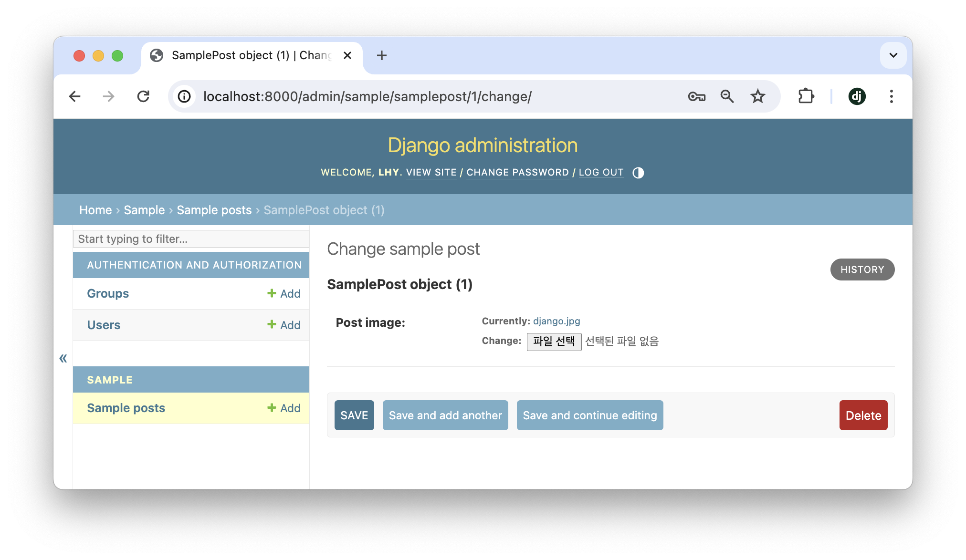
Task: Go to Sample posts breadcrumb
Action: pyautogui.click(x=214, y=210)
